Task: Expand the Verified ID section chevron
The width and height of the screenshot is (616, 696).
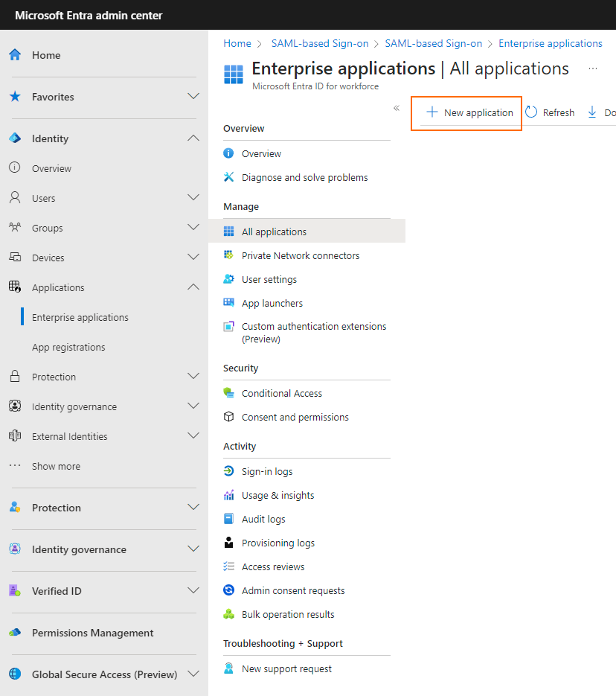Action: click(193, 590)
